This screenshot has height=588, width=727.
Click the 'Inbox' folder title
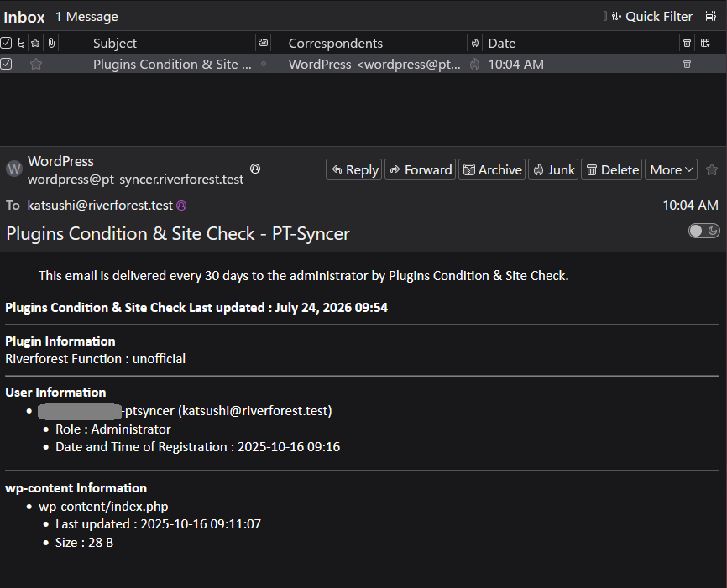tap(24, 17)
